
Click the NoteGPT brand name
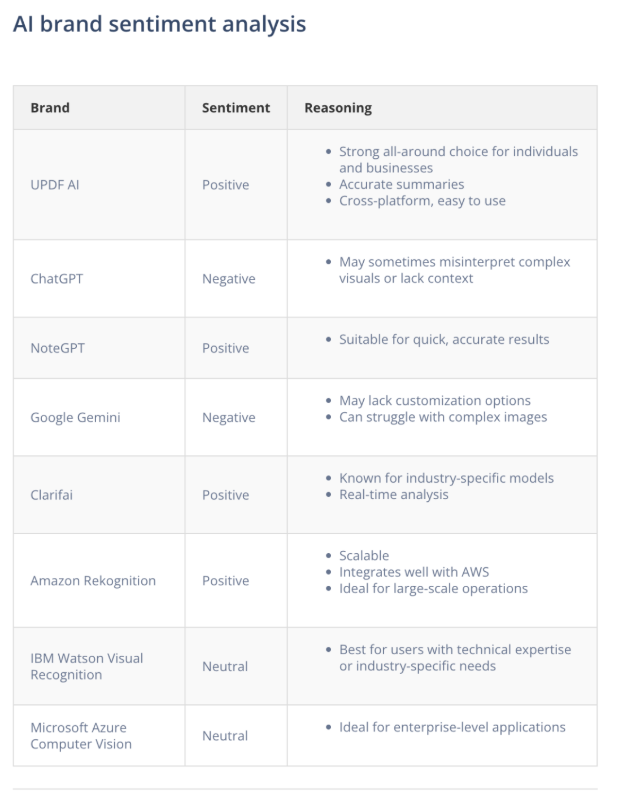(56, 348)
